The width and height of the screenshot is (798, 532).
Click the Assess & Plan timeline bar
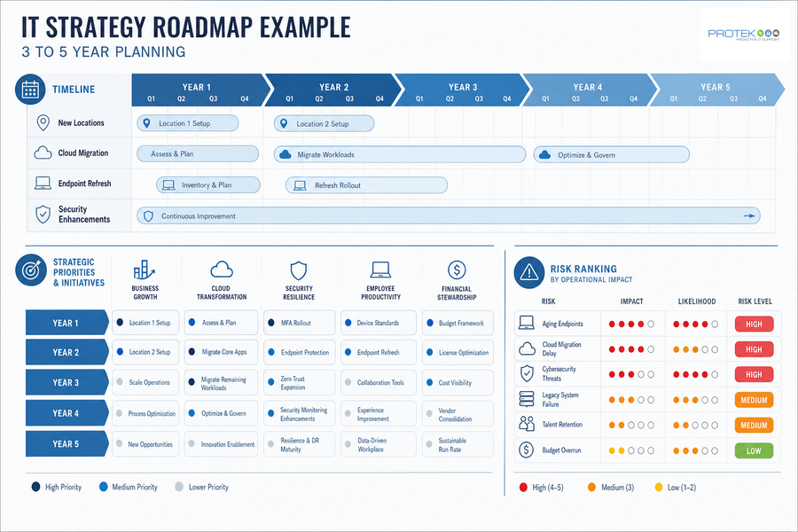coord(198,153)
